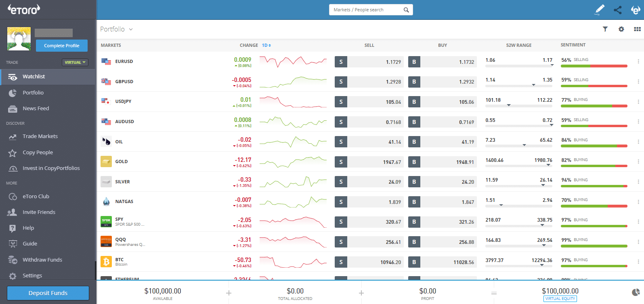Open the VIRTUAL account mode dropdown
The height and width of the screenshot is (304, 644).
[75, 62]
